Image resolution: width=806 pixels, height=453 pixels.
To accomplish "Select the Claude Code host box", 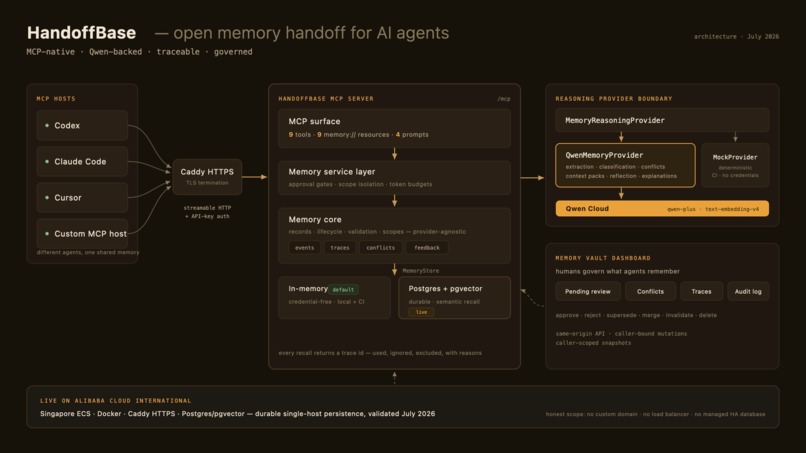I will (82, 161).
